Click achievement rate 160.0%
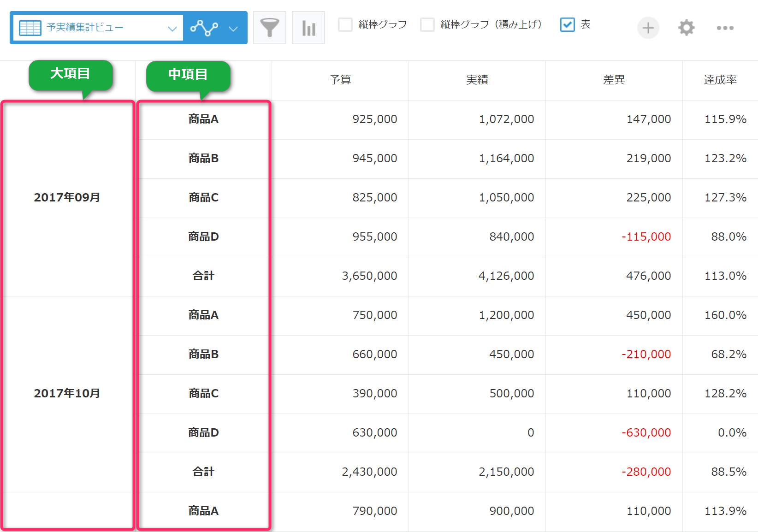This screenshot has width=758, height=532. click(725, 315)
